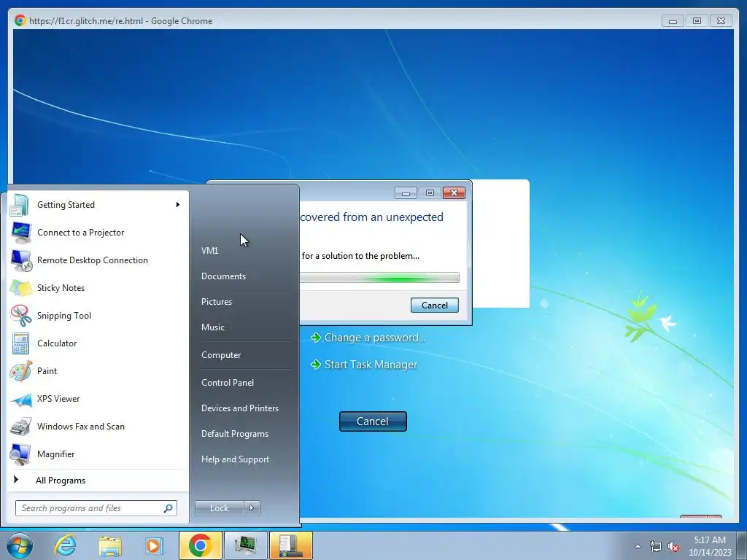Minimize the recovery dialog window
The height and width of the screenshot is (560, 747).
click(x=406, y=192)
